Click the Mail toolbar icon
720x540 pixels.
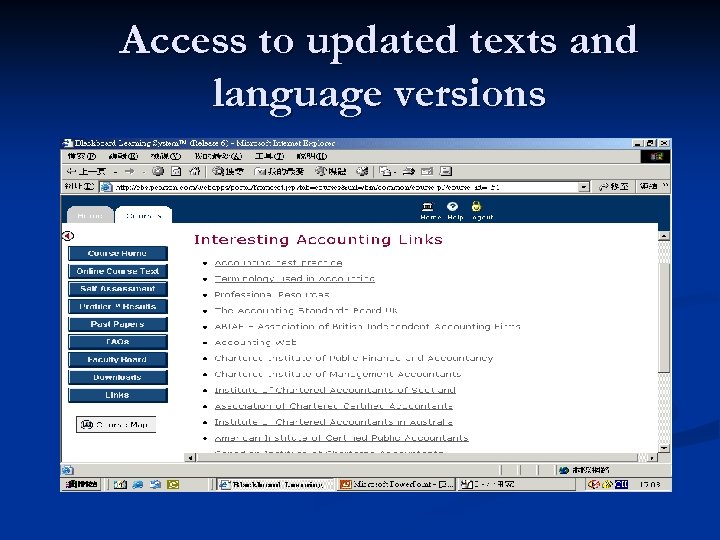click(x=385, y=172)
